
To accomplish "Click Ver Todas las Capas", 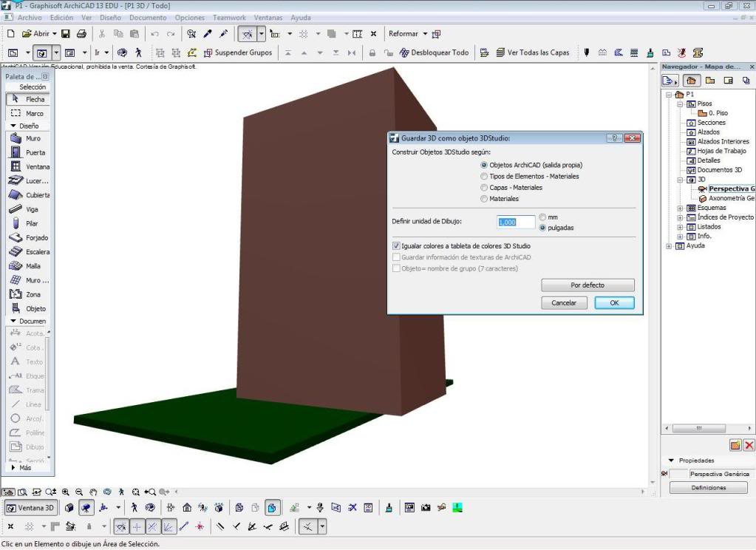I will pos(532,52).
